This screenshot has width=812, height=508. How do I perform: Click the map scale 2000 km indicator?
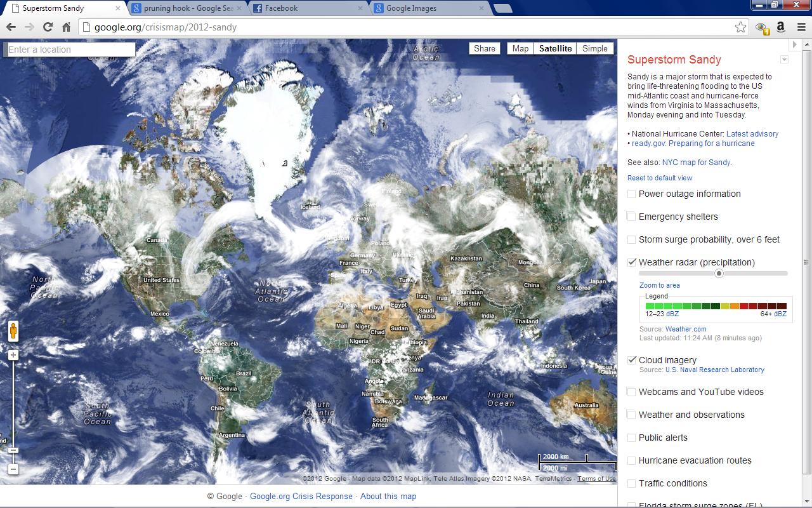(563, 457)
